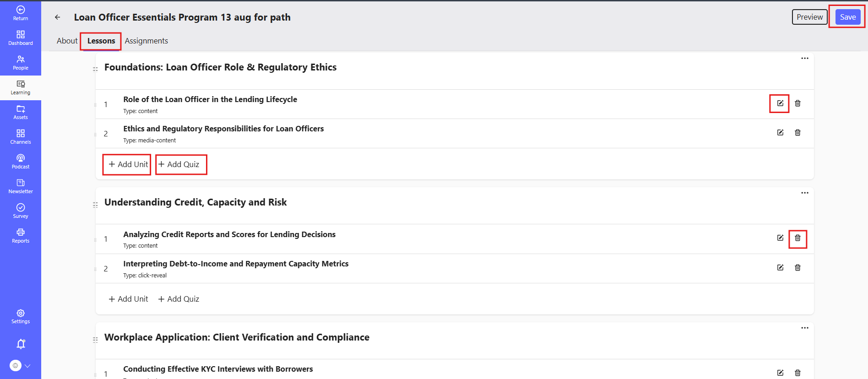The height and width of the screenshot is (379, 868).
Task: Add Quiz to the Foundations lesson
Action: [x=179, y=164]
